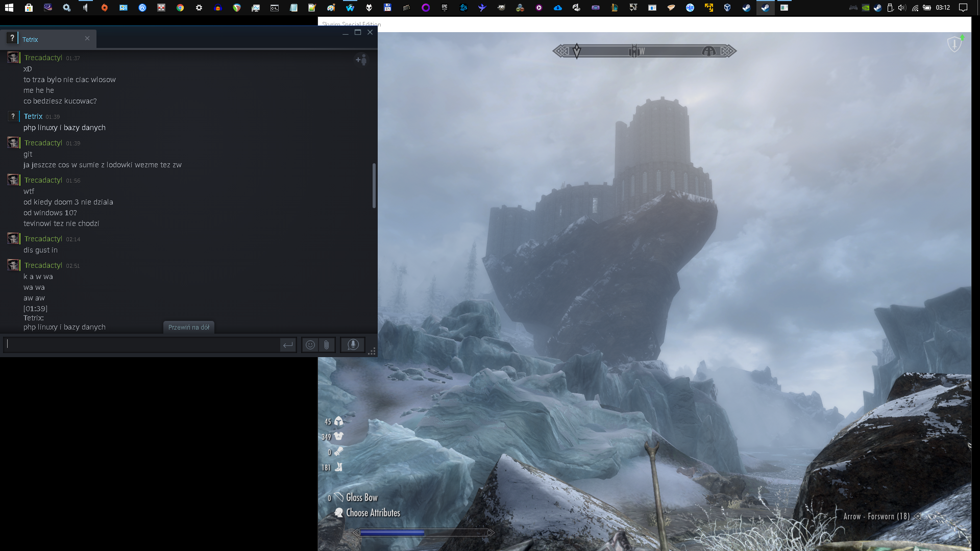This screenshot has height=551, width=980.
Task: Click the Tetrix question-mark avatar in chat
Action: [13, 116]
